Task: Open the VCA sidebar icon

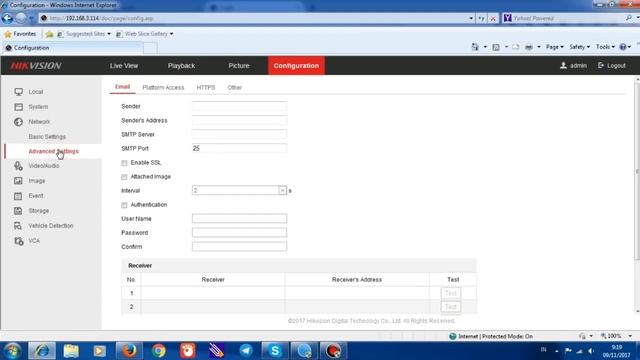Action: 18,241
